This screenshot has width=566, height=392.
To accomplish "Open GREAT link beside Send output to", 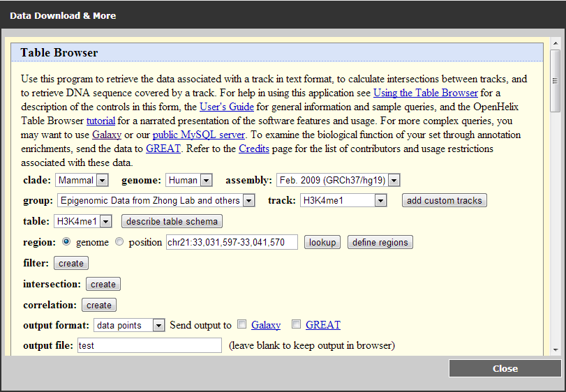I will pos(323,325).
